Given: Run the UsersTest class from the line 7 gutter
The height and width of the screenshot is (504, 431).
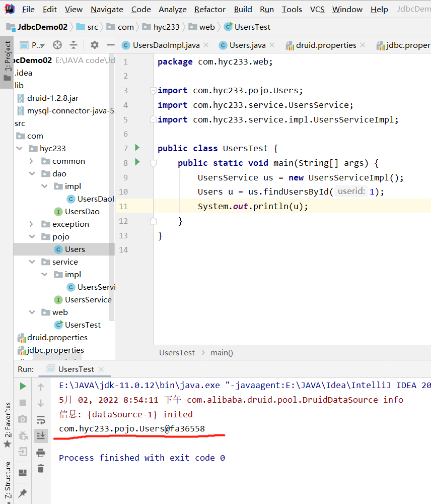Looking at the screenshot, I should pos(137,148).
